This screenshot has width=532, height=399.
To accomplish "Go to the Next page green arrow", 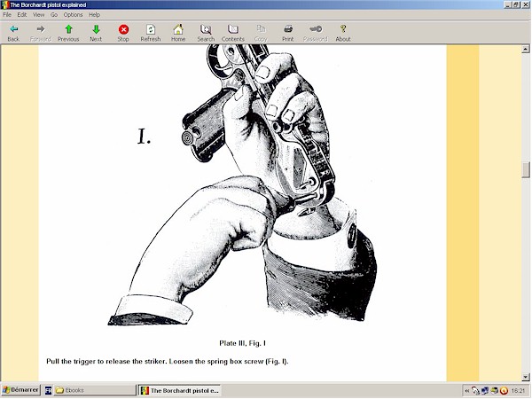I will 96,34.
